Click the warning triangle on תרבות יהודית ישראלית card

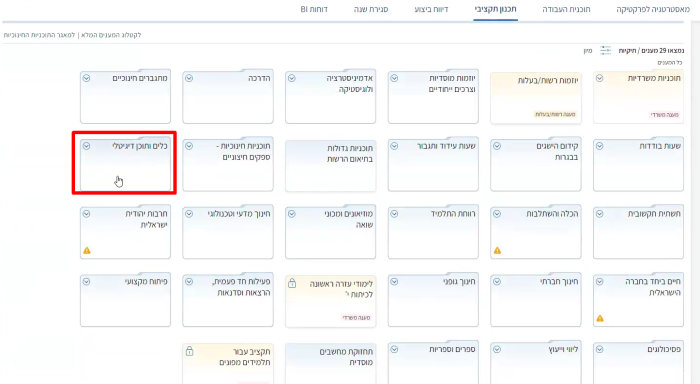click(x=87, y=250)
